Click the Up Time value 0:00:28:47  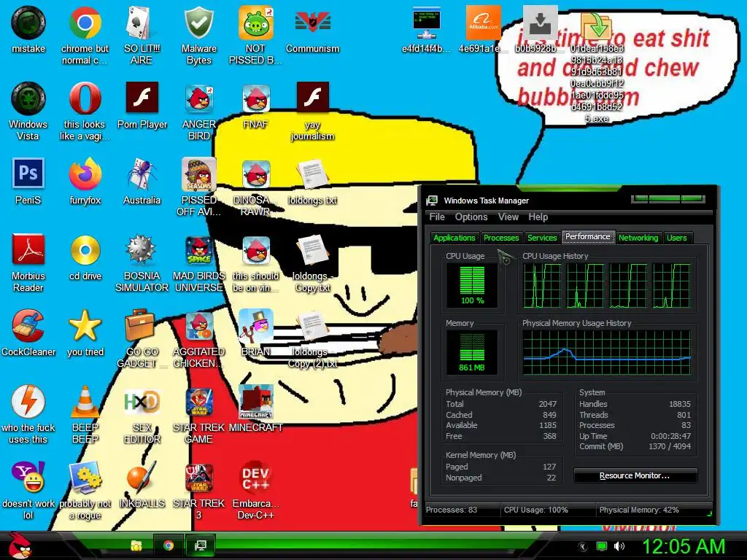pos(670,436)
